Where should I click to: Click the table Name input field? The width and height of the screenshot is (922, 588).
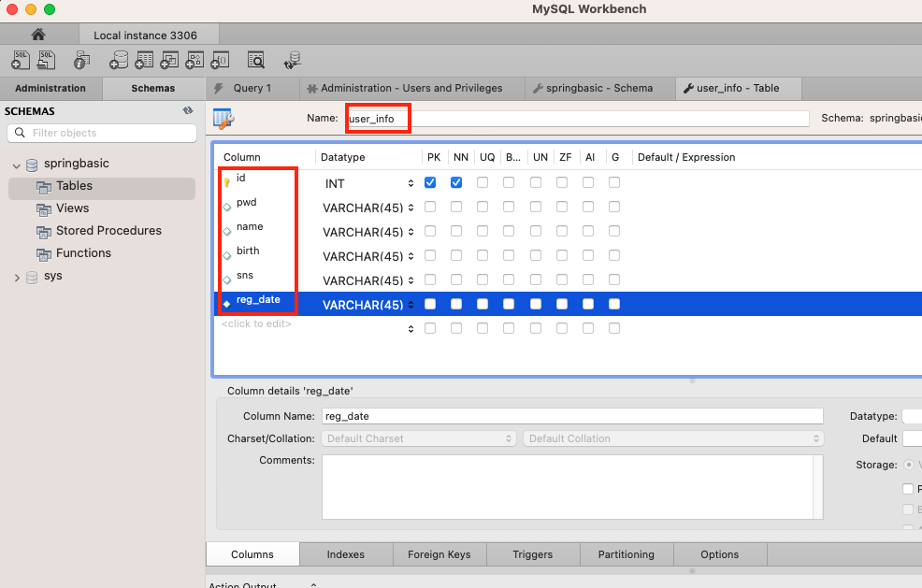click(x=578, y=119)
